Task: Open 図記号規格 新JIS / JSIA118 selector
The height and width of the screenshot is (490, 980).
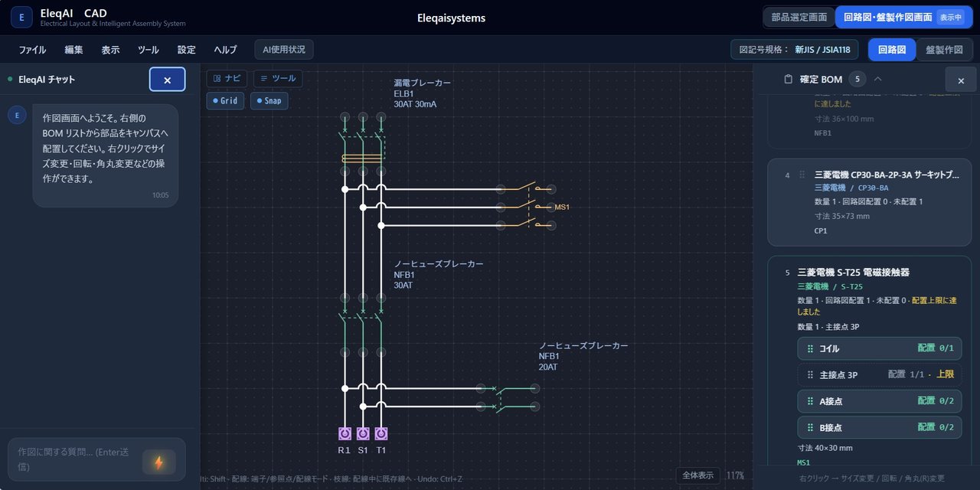Action: click(x=795, y=50)
